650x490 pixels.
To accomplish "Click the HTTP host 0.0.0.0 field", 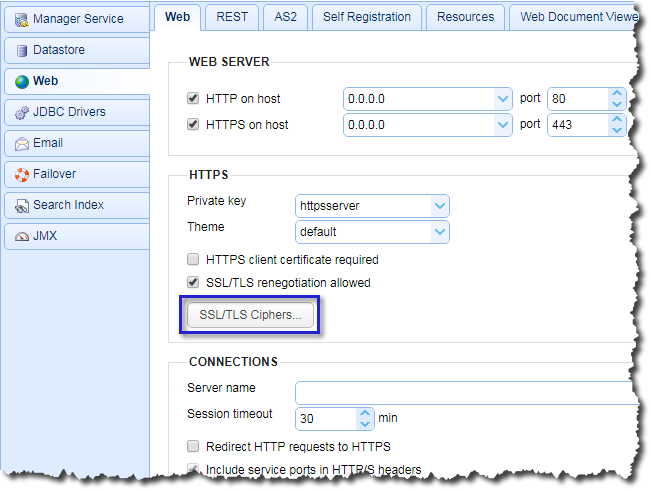I will tap(419, 99).
